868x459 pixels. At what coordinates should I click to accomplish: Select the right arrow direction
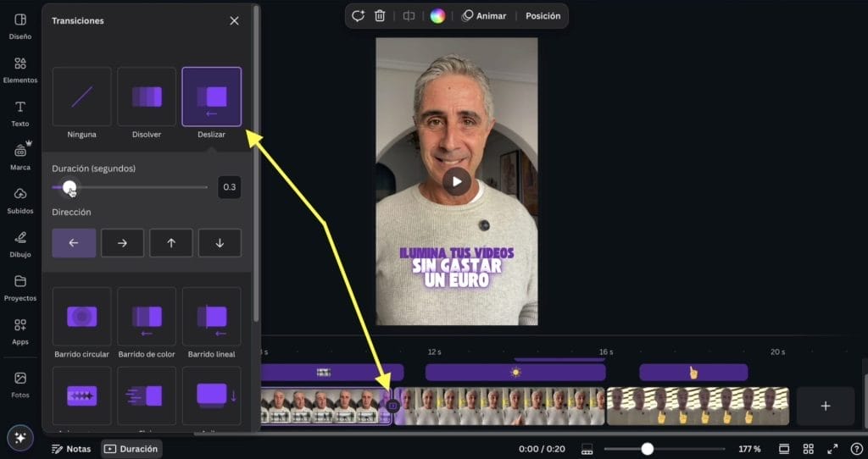(122, 243)
